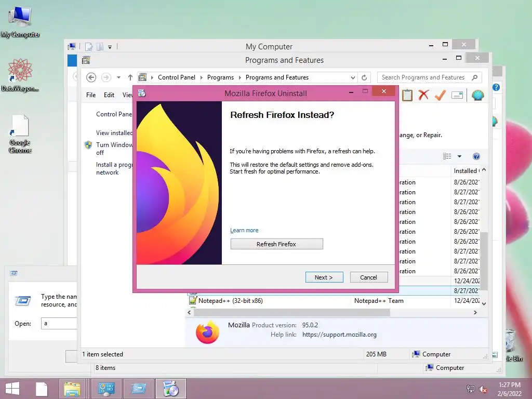Click Notepad++ Team publisher cell
Viewport: 532px width, 399px height.
(379, 301)
